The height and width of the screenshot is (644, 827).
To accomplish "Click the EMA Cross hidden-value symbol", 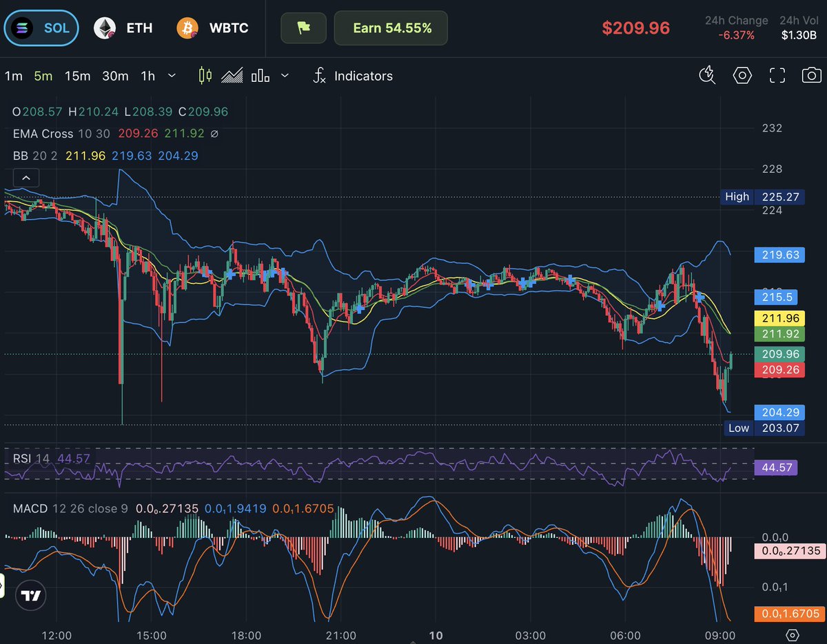I will (214, 134).
